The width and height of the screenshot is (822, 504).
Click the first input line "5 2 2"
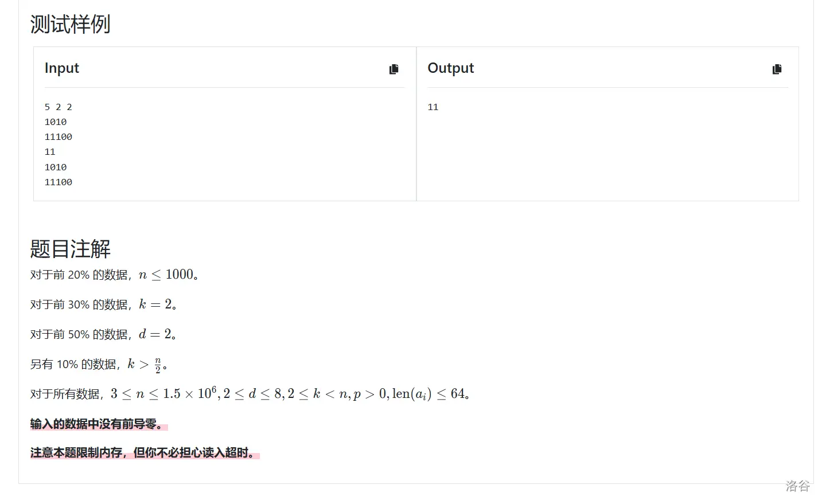click(x=59, y=107)
